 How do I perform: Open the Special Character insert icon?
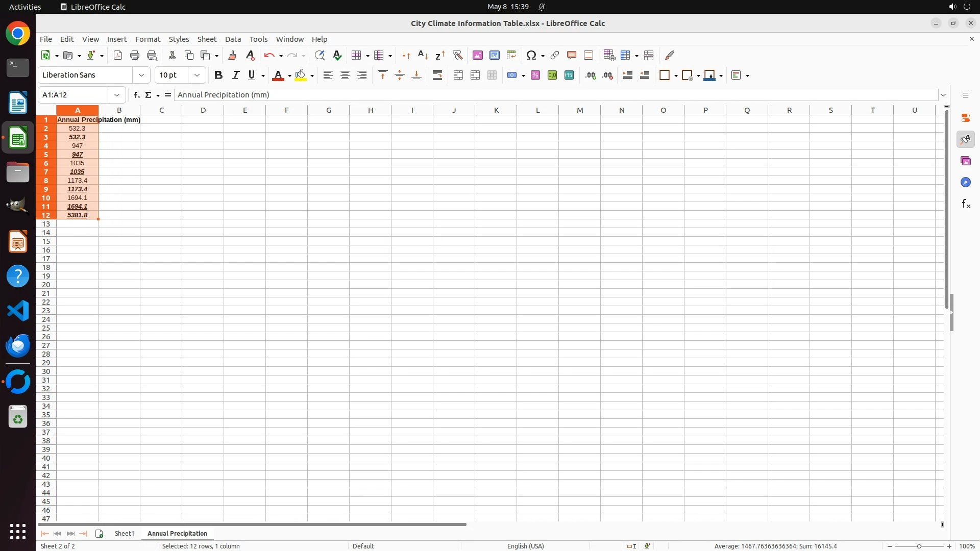coord(531,55)
